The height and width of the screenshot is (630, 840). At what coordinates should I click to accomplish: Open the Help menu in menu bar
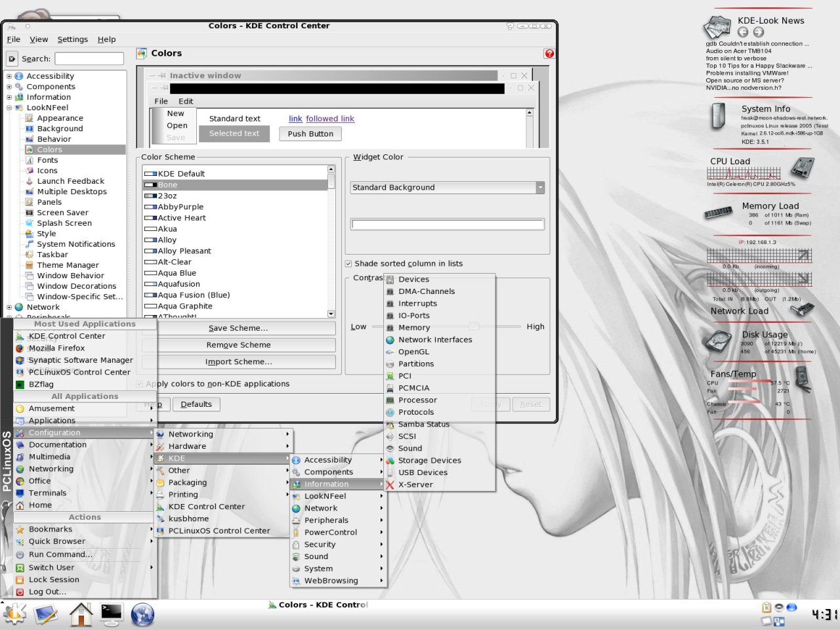tap(106, 39)
